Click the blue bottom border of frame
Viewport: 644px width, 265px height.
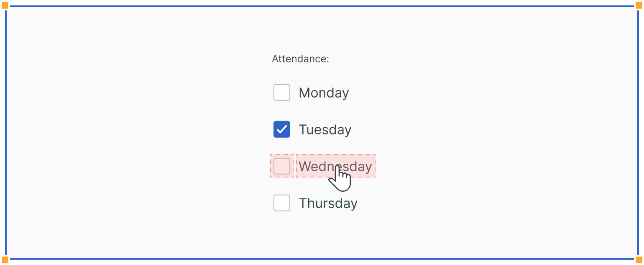(x=322, y=259)
